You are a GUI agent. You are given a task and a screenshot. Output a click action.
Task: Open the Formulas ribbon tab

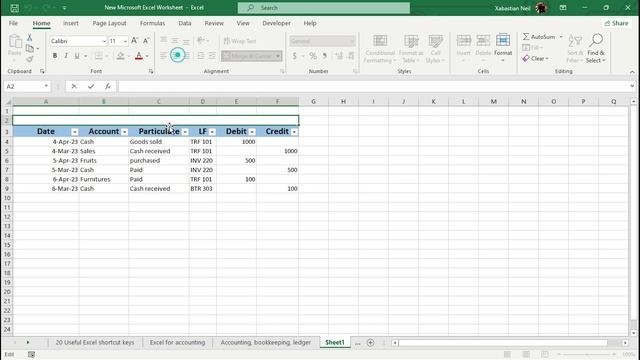pos(152,23)
